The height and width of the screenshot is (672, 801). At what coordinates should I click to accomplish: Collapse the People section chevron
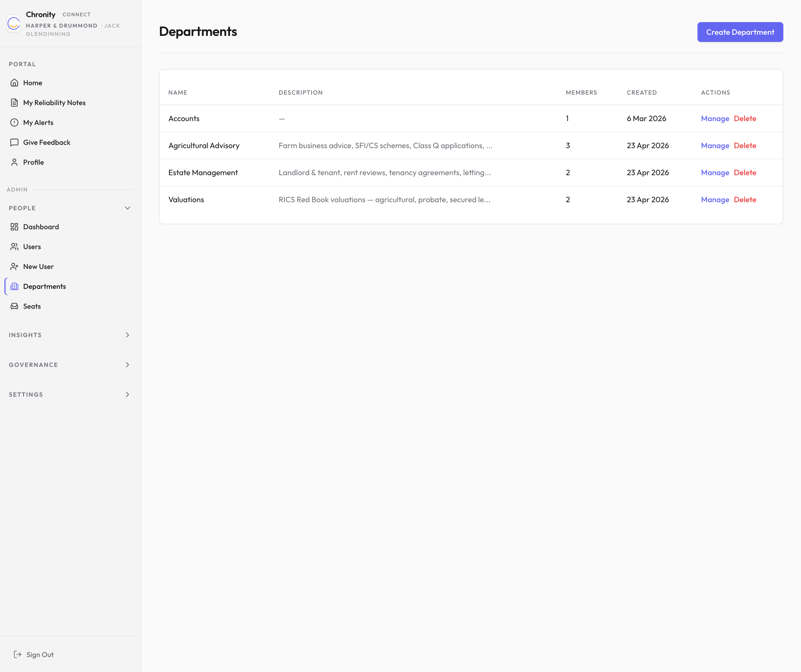[128, 208]
